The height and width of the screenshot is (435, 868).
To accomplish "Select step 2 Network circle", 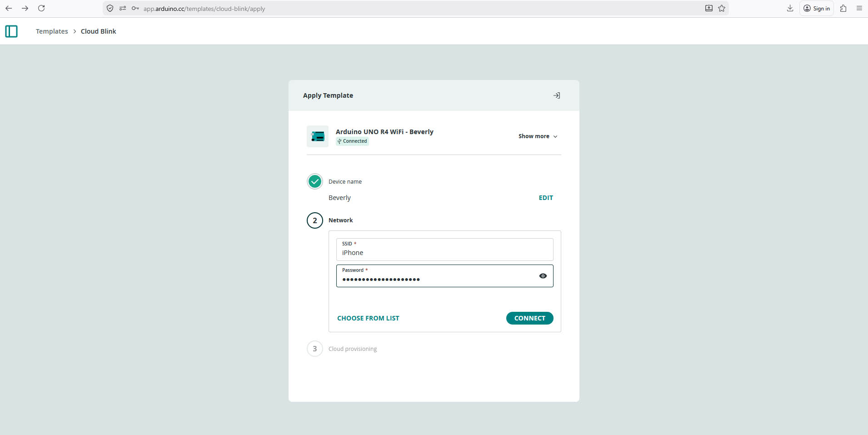I will click(315, 220).
